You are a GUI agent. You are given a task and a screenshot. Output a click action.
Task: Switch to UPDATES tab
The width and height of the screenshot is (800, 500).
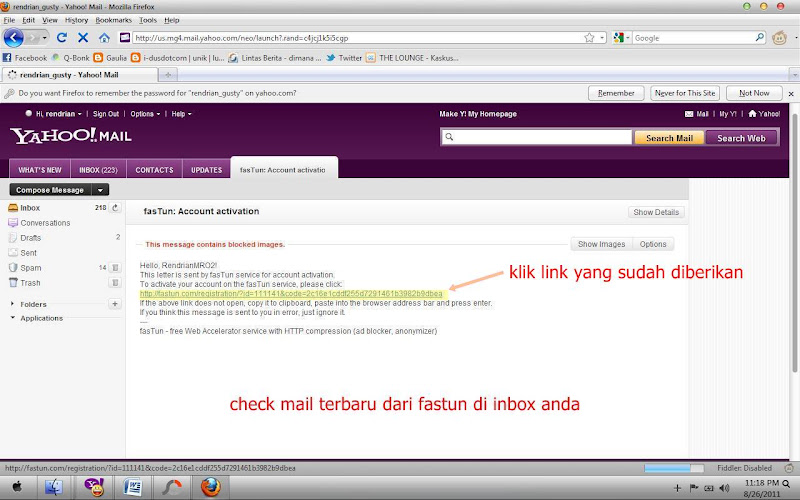[207, 170]
